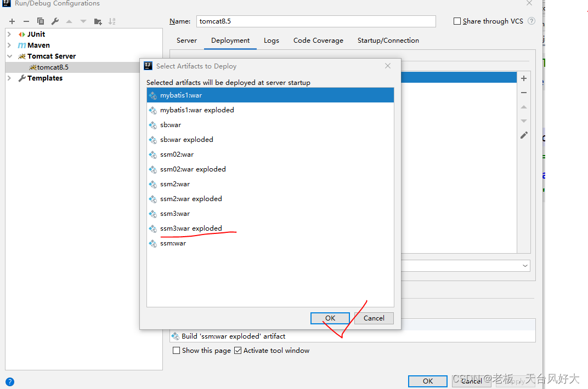Screen dimensions: 588x389
Task: Move deployment item up arrow
Action: (x=524, y=107)
